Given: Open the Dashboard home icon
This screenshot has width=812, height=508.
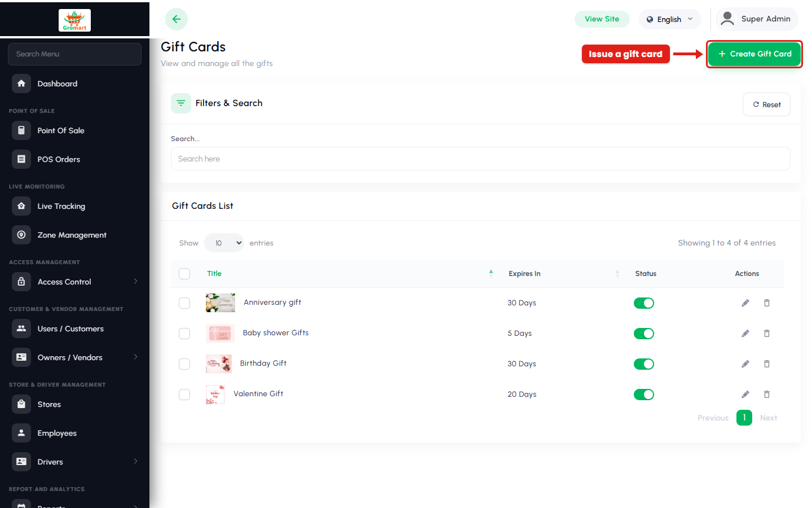Looking at the screenshot, I should coord(21,84).
